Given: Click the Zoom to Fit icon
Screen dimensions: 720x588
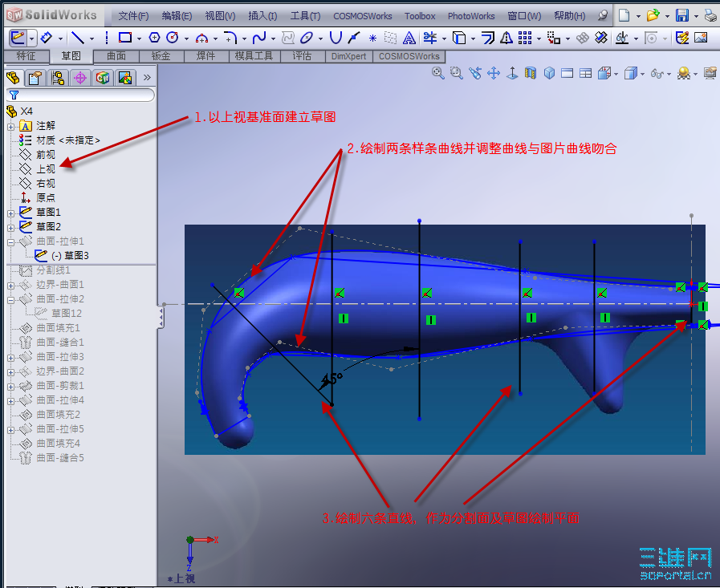Looking at the screenshot, I should (438, 73).
